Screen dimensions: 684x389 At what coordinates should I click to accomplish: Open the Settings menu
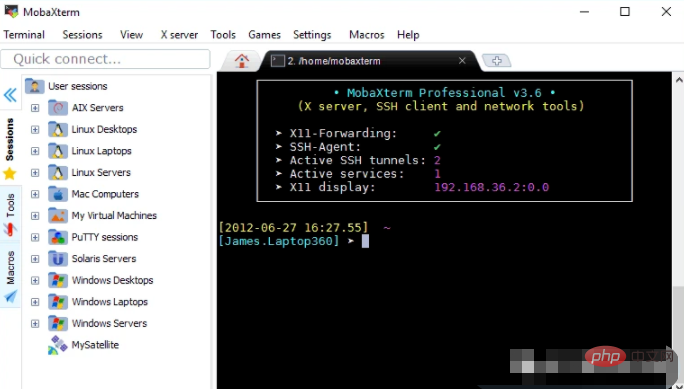312,35
